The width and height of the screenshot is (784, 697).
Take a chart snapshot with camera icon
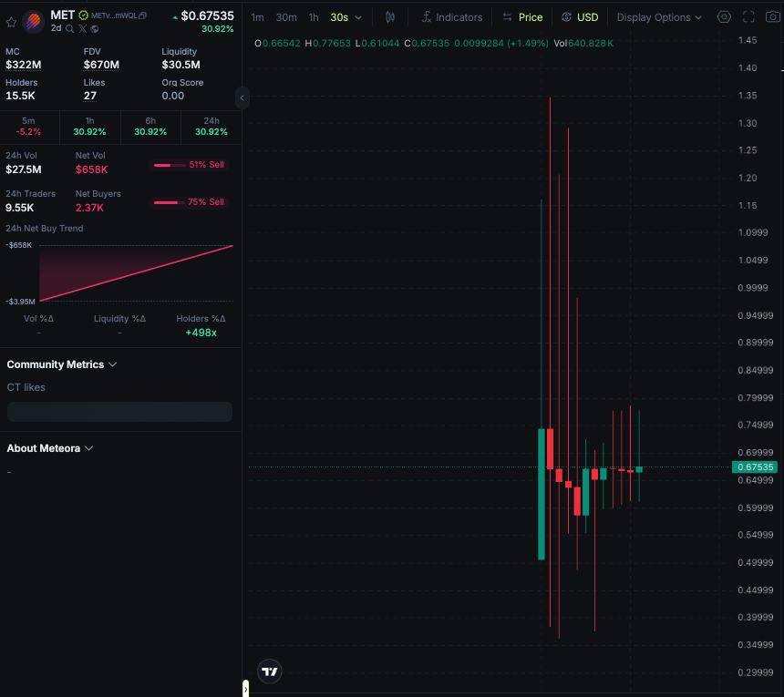click(773, 17)
